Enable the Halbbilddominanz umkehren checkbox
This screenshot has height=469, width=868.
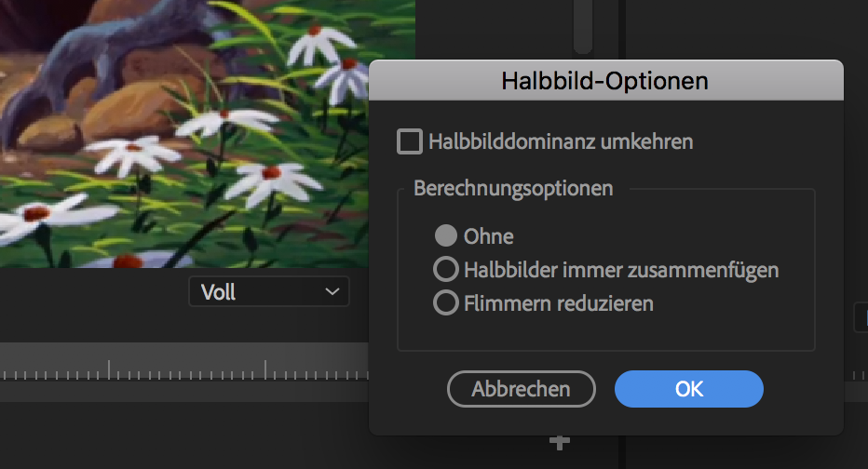pos(409,142)
